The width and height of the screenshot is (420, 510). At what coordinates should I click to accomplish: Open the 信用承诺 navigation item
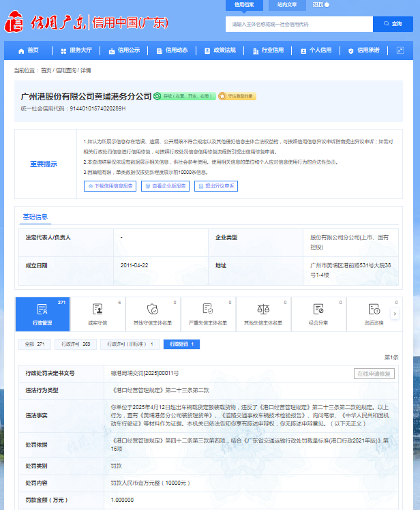coord(364,50)
